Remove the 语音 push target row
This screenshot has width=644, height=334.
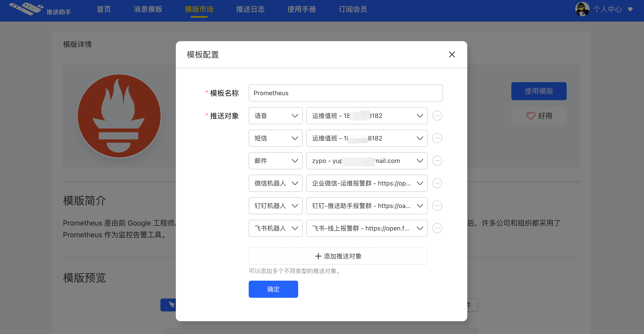(437, 116)
